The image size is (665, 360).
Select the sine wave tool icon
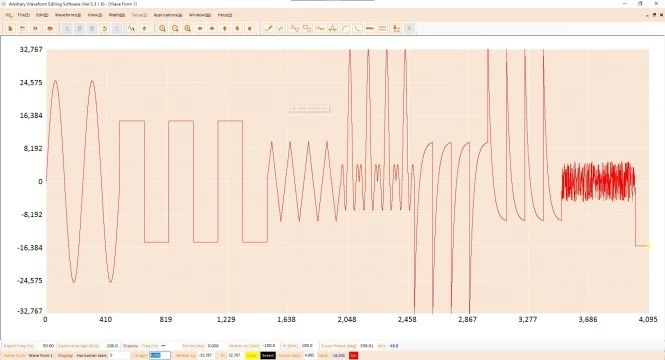[294, 28]
